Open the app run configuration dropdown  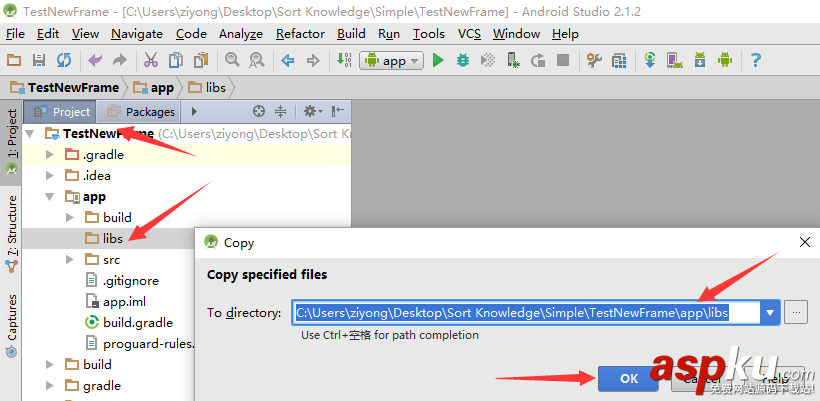[392, 61]
